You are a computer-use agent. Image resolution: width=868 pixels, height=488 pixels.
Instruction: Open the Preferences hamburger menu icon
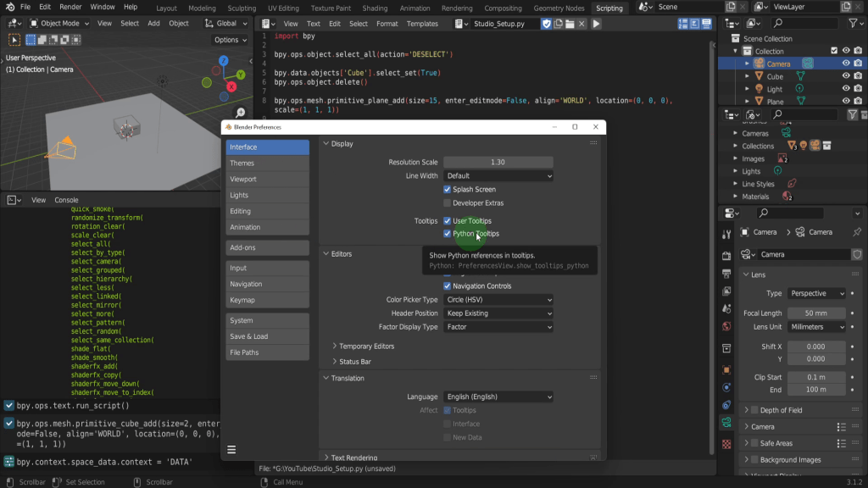tap(231, 450)
